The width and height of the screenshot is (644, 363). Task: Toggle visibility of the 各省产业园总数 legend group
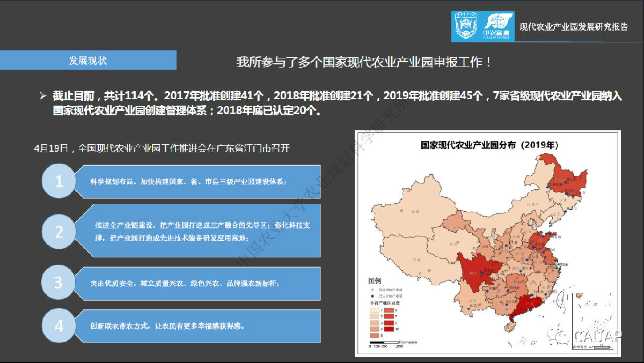[385, 303]
